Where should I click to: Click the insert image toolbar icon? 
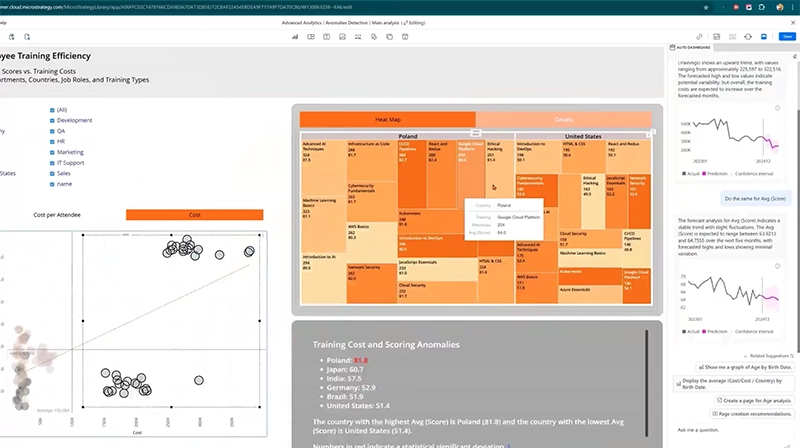pos(342,37)
